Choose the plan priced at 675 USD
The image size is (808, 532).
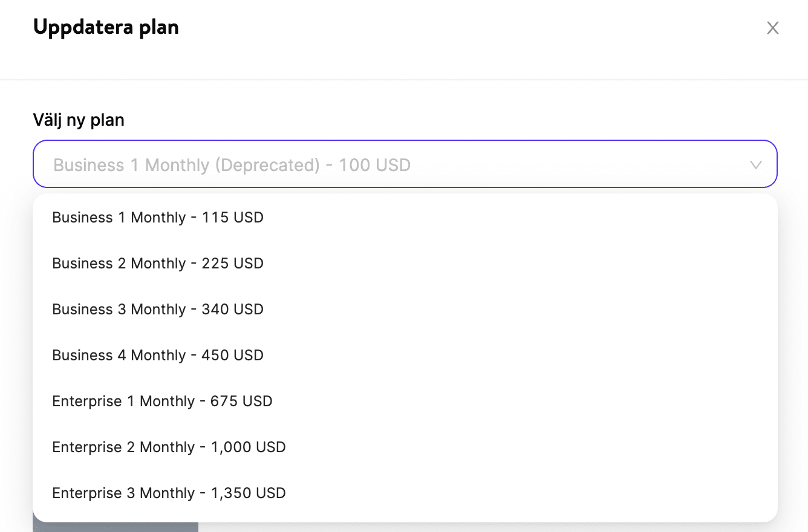click(162, 401)
